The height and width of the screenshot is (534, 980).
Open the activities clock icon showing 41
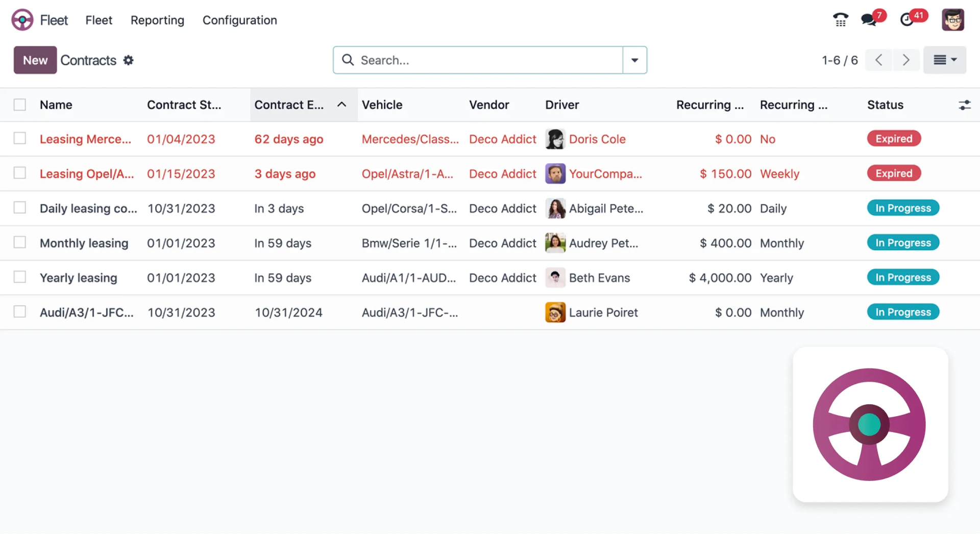click(x=907, y=19)
